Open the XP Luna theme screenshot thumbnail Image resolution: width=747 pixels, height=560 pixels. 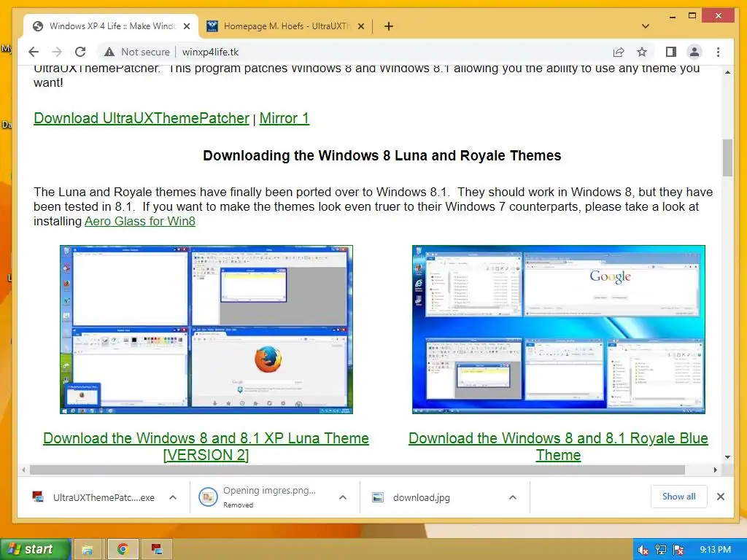coord(206,330)
